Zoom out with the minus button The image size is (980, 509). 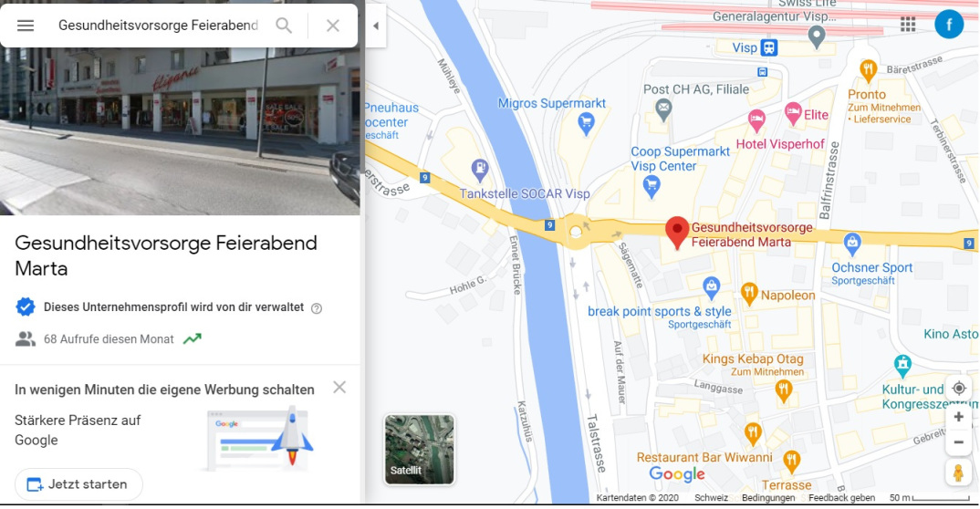click(x=959, y=442)
